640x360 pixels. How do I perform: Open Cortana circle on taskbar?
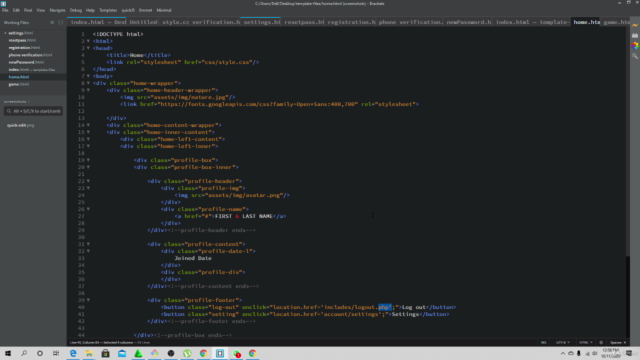pos(40,353)
